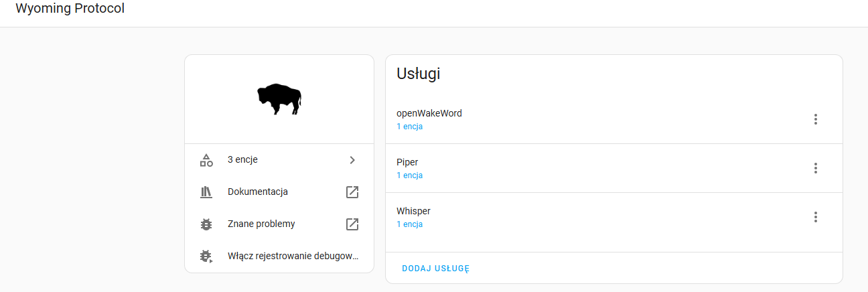Screen dimensions: 868x292
Task: Expand the 3 encje chevron arrow
Action: pyautogui.click(x=352, y=160)
